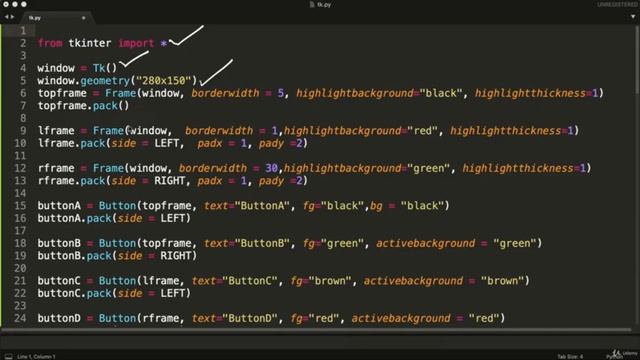Click line number 24 in the gutter
The height and width of the screenshot is (360, 640).
20,318
